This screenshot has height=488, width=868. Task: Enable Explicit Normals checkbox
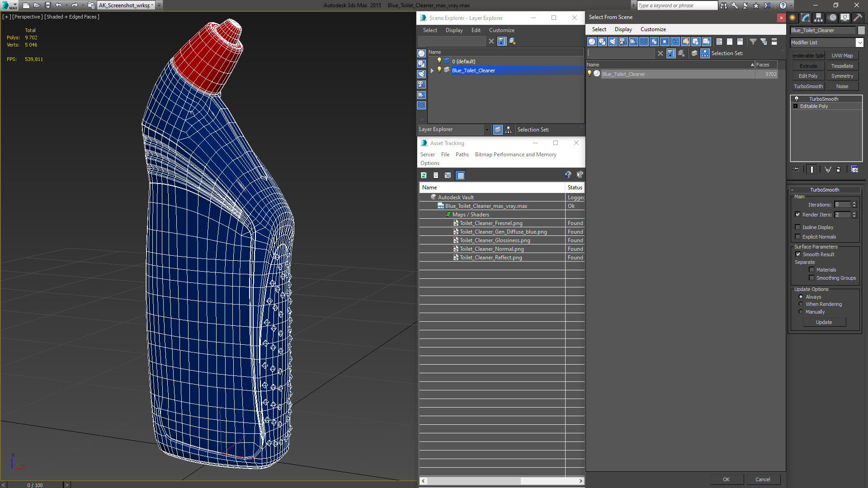pos(797,237)
